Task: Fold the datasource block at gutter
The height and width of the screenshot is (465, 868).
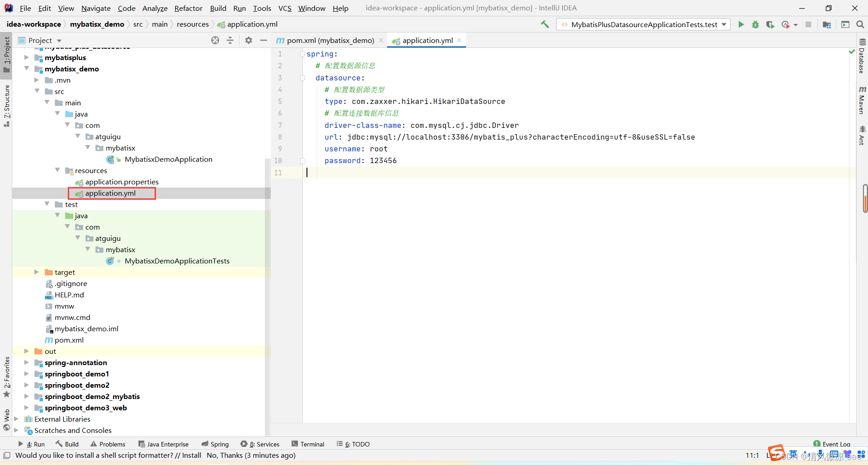Action: pyautogui.click(x=302, y=78)
